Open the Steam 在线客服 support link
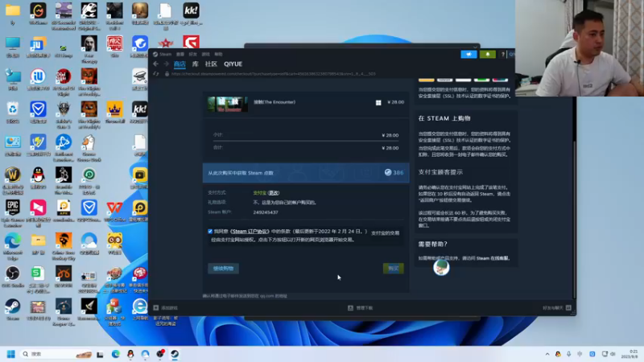644x362 pixels. coord(493,258)
